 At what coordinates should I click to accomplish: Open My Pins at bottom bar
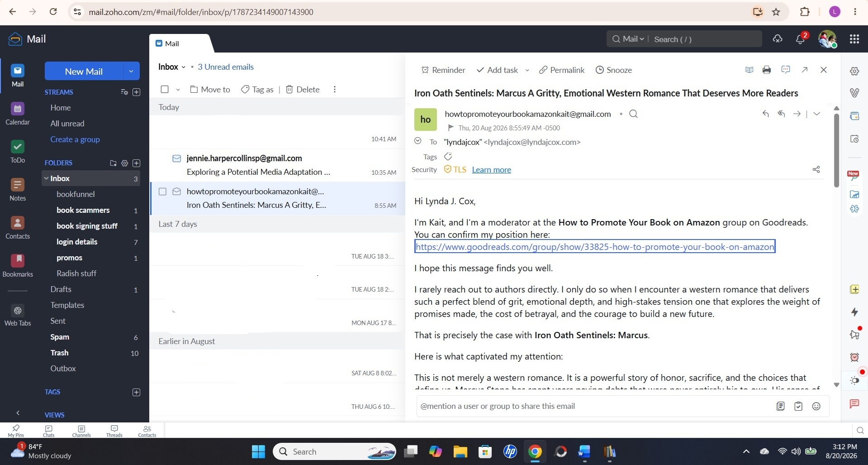click(16, 431)
